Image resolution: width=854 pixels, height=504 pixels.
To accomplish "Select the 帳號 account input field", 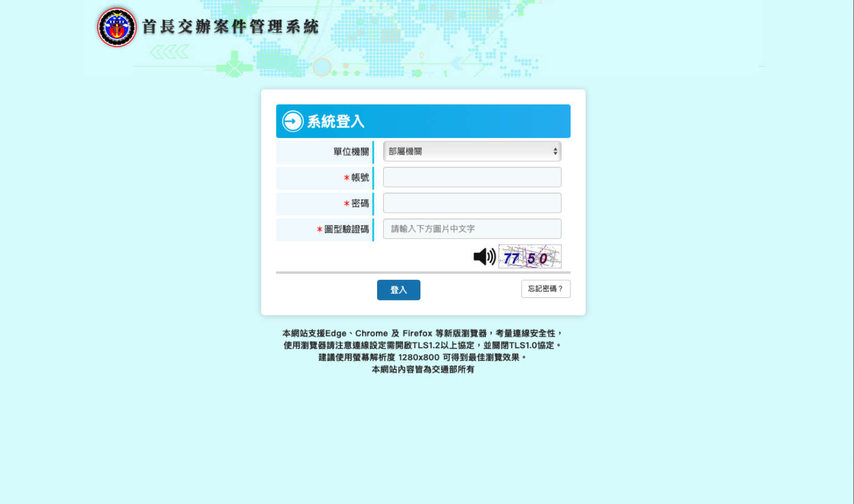I will click(x=471, y=177).
